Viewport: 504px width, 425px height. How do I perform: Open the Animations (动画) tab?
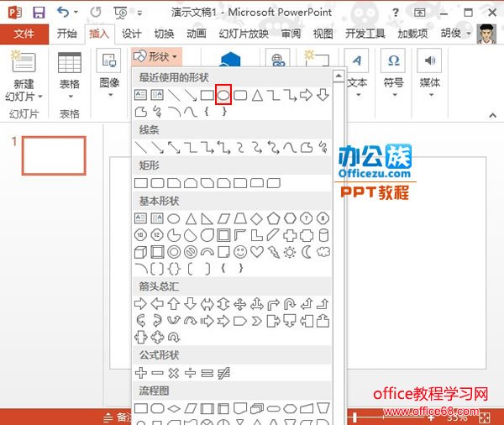tap(197, 34)
